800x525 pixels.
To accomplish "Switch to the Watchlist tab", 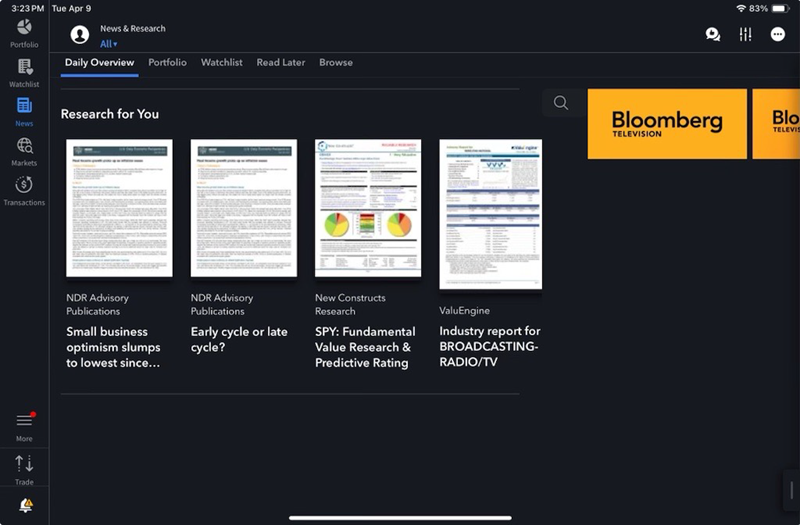I will click(x=221, y=62).
